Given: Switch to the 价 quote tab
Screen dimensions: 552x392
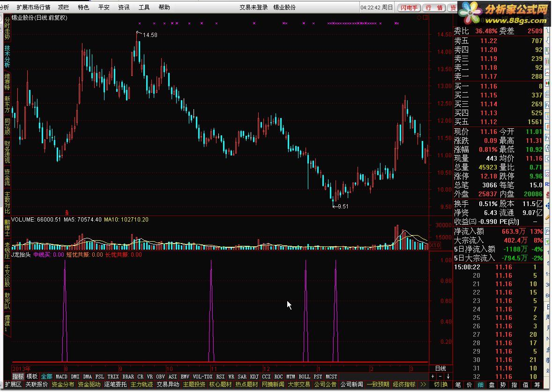Looking at the screenshot, I should tap(469, 385).
